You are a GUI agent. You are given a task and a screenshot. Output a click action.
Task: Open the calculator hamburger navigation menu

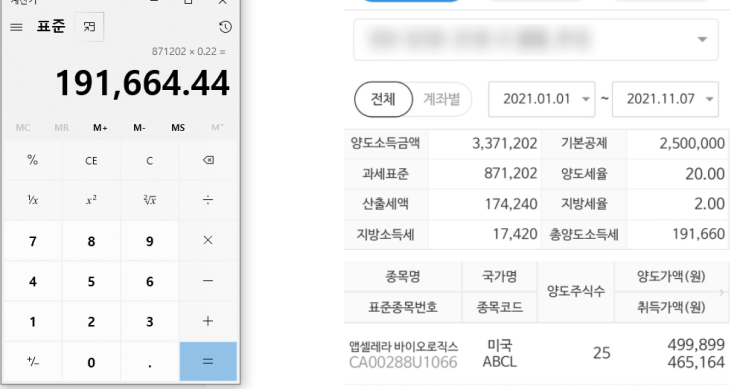tap(16, 27)
